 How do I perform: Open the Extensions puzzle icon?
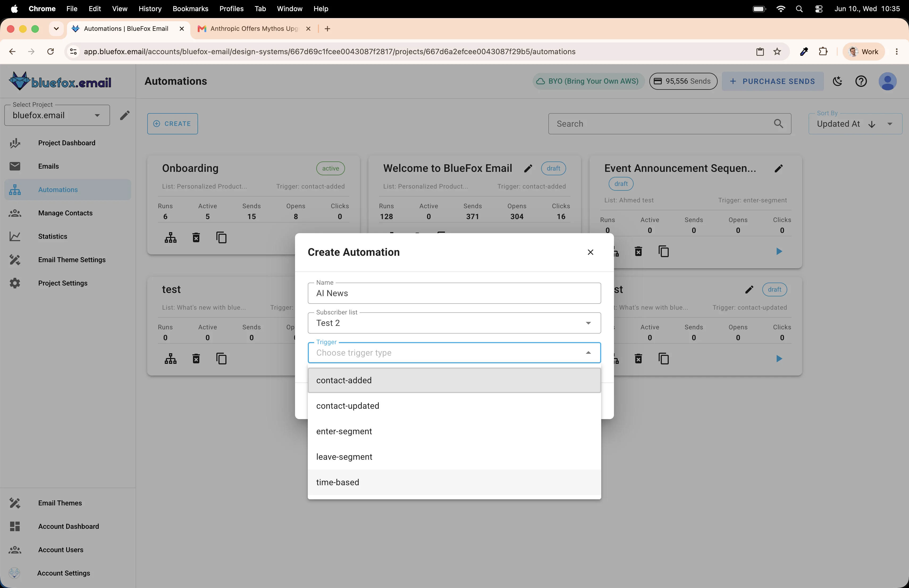coord(823,52)
